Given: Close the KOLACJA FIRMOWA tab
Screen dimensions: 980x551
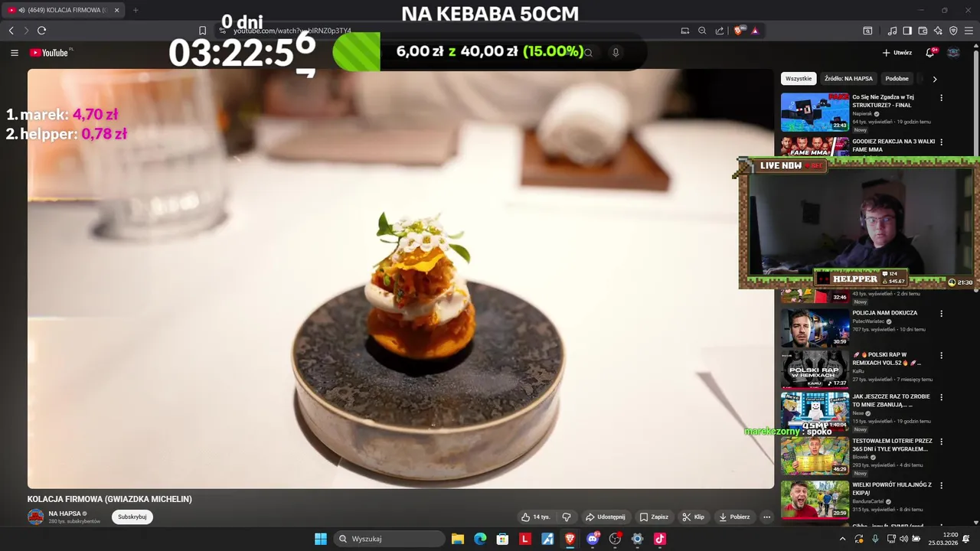Looking at the screenshot, I should (116, 10).
